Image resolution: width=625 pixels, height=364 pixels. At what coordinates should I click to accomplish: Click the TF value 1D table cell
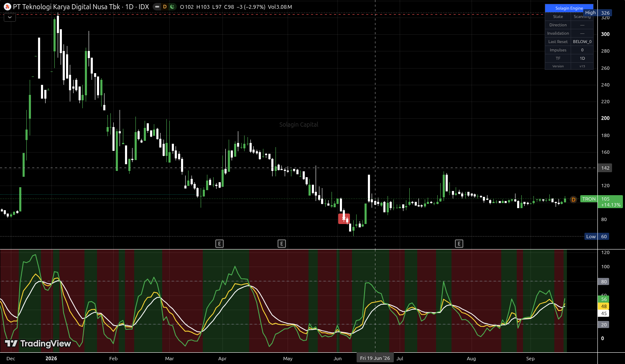(x=582, y=59)
